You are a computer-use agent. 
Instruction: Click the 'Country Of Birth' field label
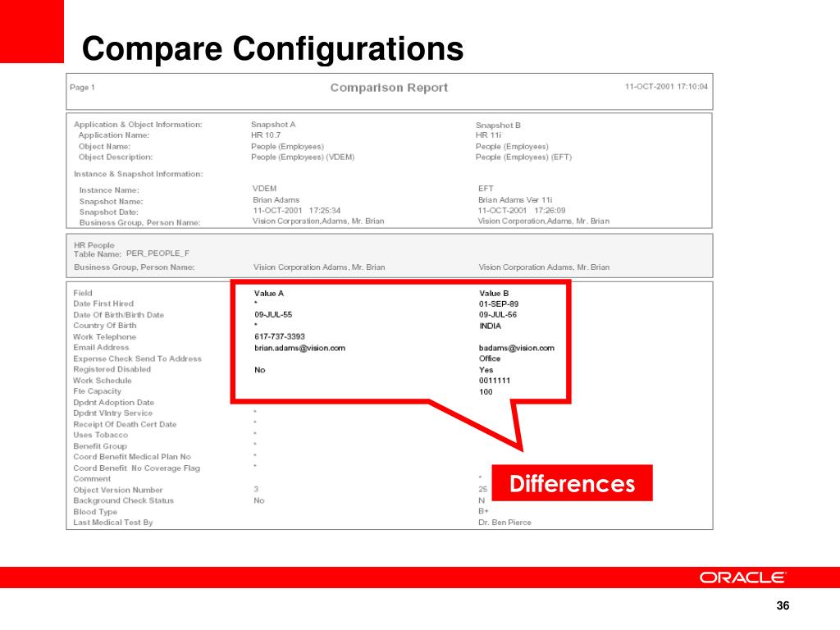[x=105, y=326]
